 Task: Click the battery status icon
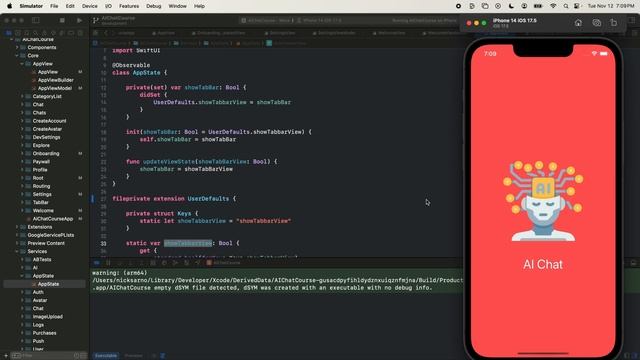click(538, 6)
